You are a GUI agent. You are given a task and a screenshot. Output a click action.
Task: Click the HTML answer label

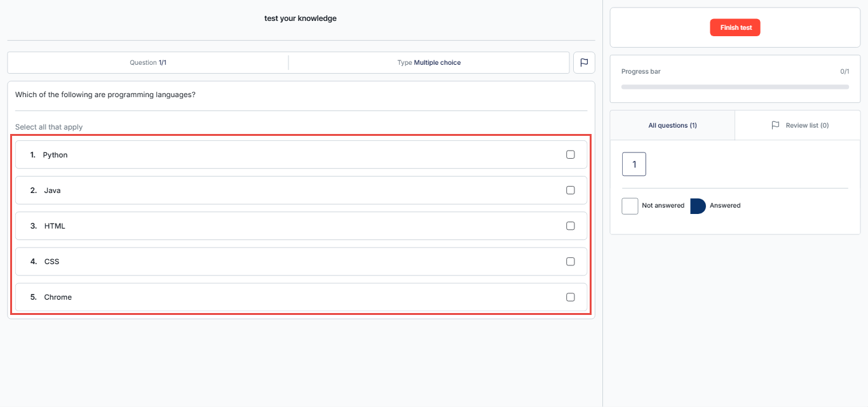[x=55, y=226]
